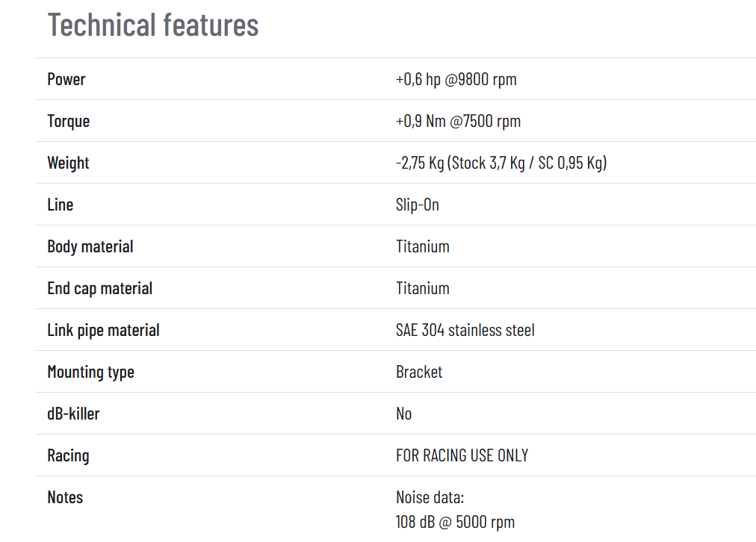Click FOR RACING USE ONLY text
The width and height of the screenshot is (756, 542).
(462, 455)
